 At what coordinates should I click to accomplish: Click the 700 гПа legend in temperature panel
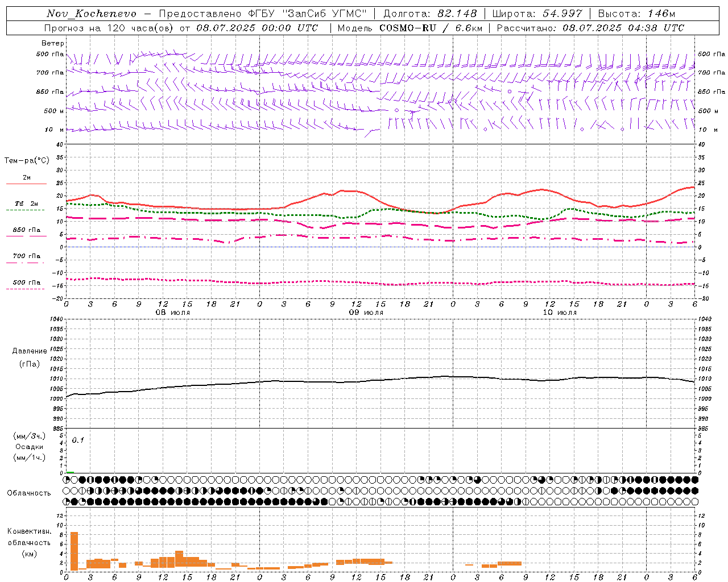(x=26, y=256)
